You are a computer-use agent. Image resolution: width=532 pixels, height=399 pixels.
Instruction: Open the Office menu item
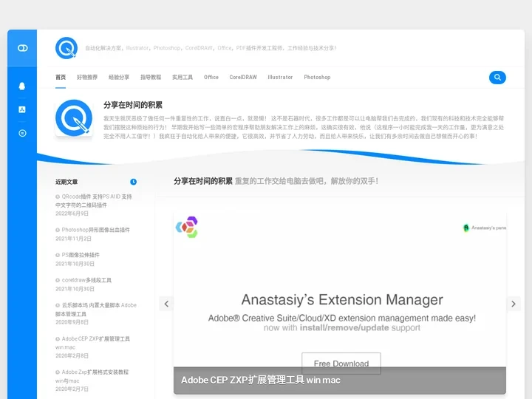click(211, 78)
